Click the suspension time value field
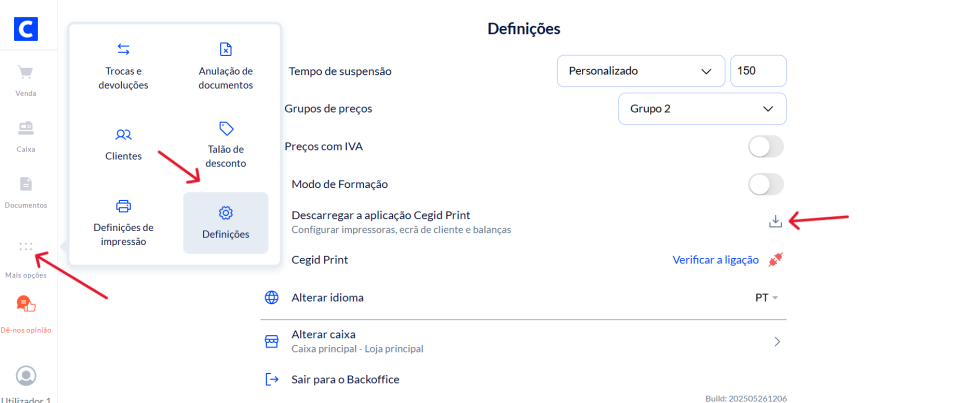The height and width of the screenshot is (403, 960). [758, 71]
